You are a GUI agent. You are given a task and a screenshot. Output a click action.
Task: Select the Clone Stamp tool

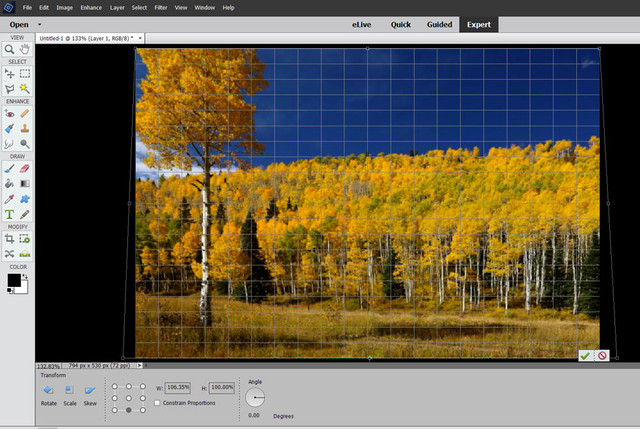[x=25, y=129]
